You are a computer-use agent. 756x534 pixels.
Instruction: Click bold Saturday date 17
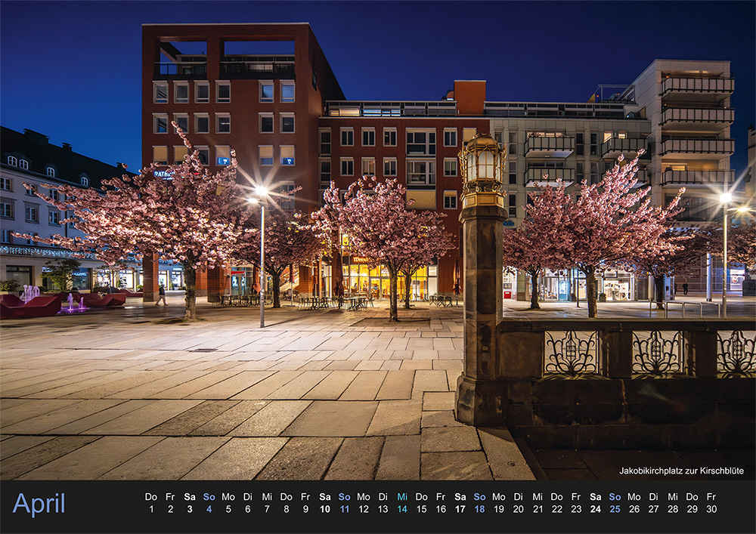click(x=460, y=509)
